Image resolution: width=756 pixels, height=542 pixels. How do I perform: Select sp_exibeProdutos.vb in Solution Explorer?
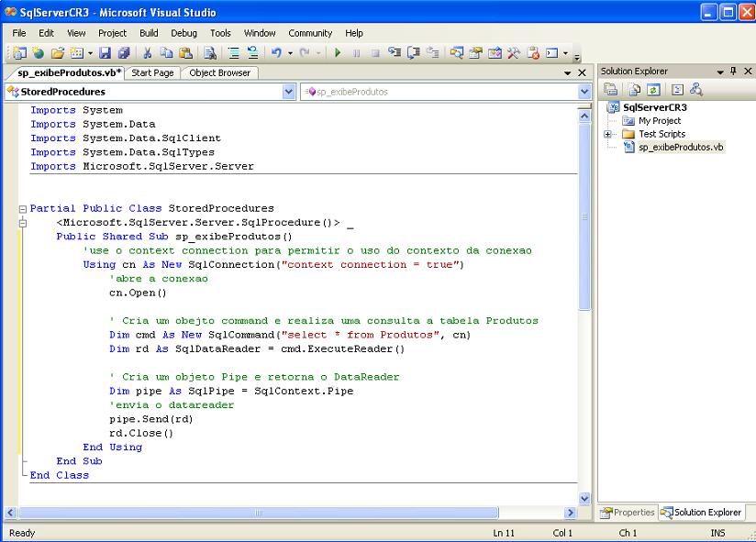[681, 147]
